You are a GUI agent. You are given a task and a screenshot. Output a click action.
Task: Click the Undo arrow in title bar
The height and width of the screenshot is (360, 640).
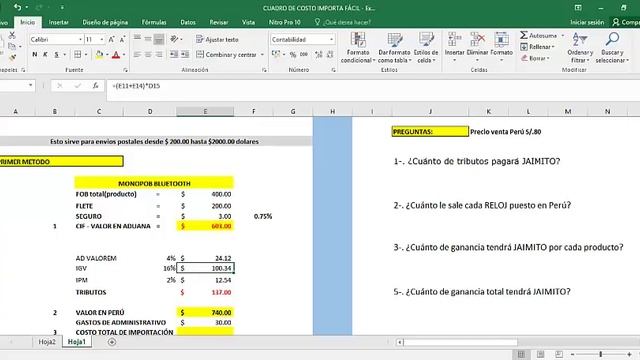pyautogui.click(x=17, y=7)
